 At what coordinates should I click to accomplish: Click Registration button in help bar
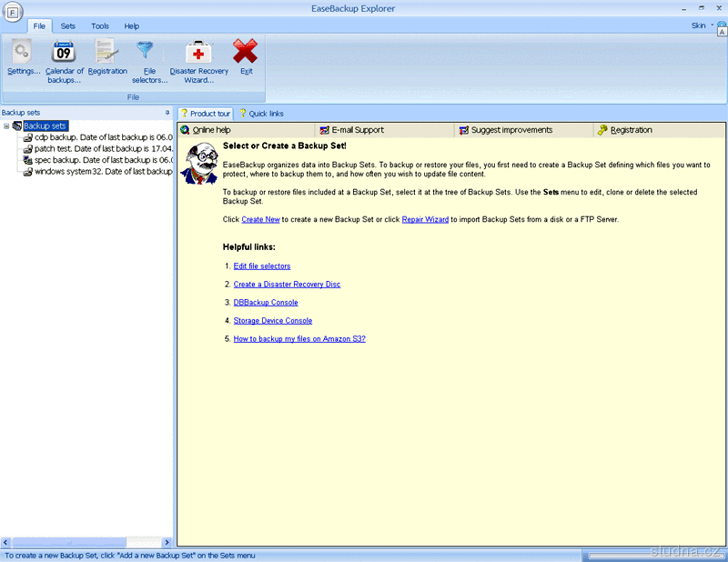[659, 130]
